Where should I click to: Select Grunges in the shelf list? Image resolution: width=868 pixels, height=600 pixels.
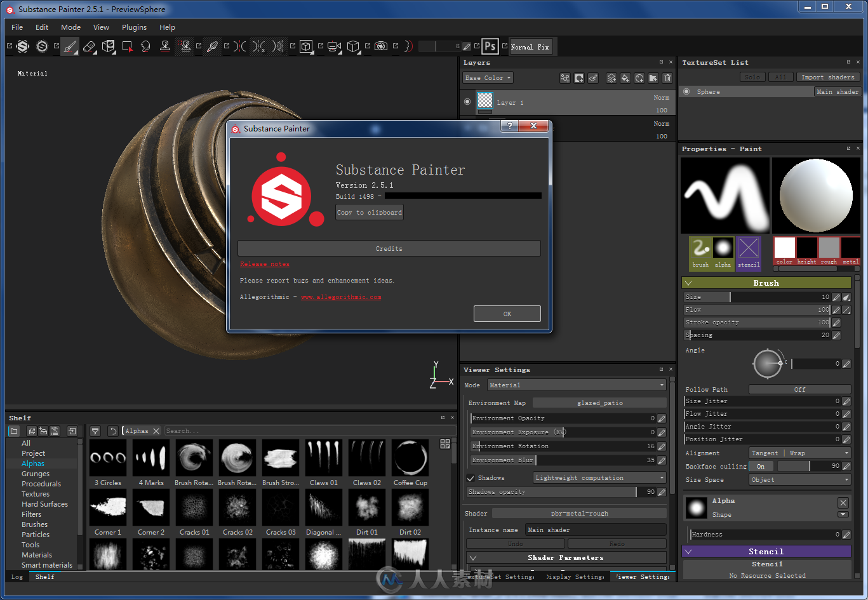pos(36,474)
